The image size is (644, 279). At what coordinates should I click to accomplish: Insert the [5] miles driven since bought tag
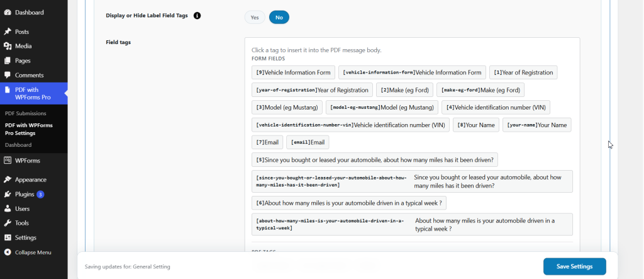(375, 160)
